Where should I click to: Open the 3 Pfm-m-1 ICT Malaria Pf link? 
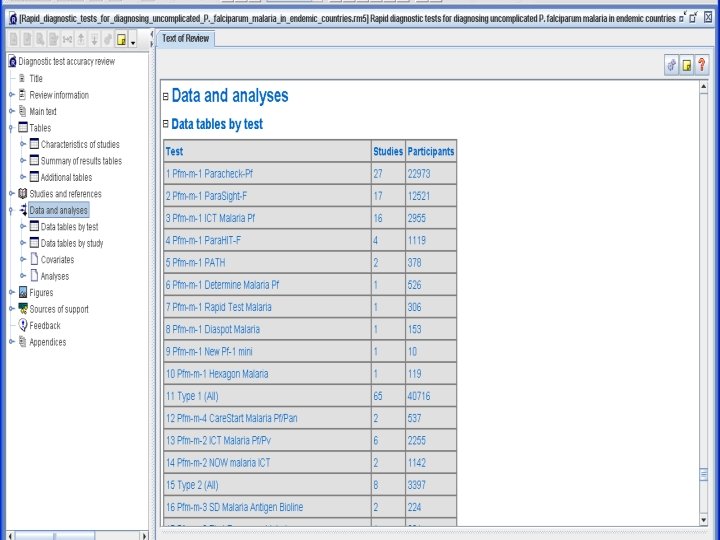[210, 218]
